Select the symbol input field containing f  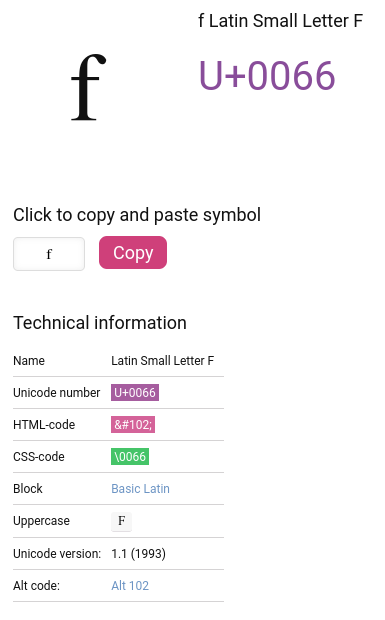[x=49, y=254]
